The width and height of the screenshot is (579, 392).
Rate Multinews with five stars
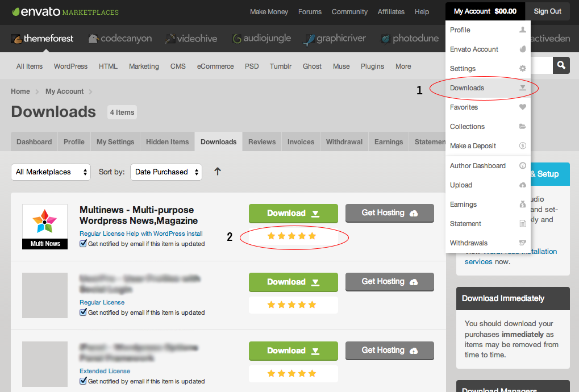pos(312,236)
